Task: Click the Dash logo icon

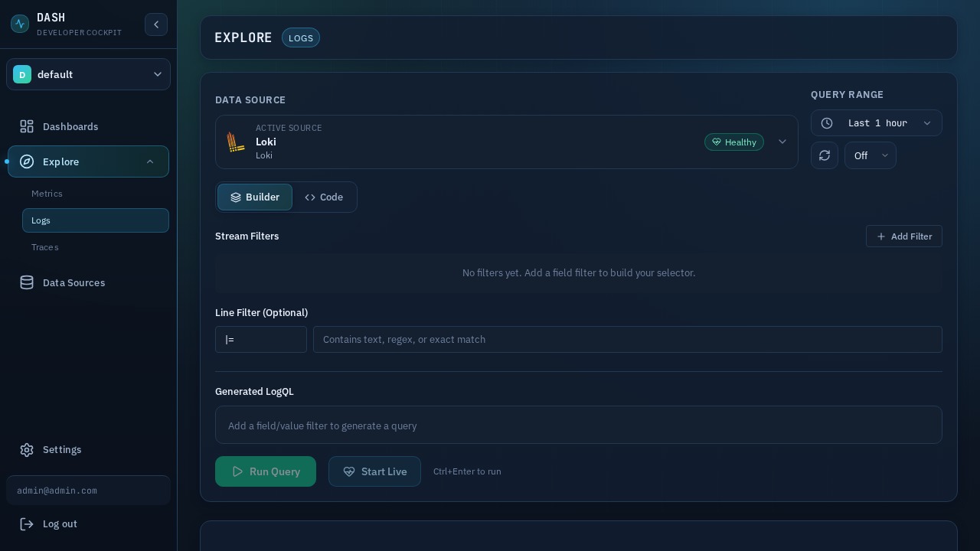Action: pyautogui.click(x=20, y=24)
